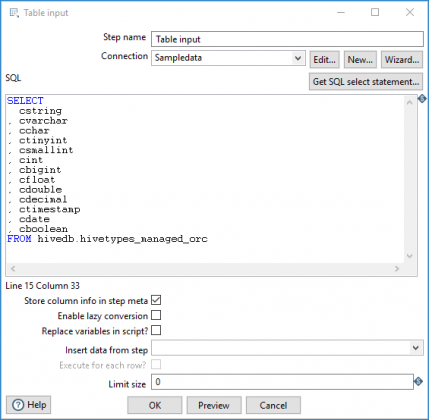Click the New... connection button

tap(360, 60)
